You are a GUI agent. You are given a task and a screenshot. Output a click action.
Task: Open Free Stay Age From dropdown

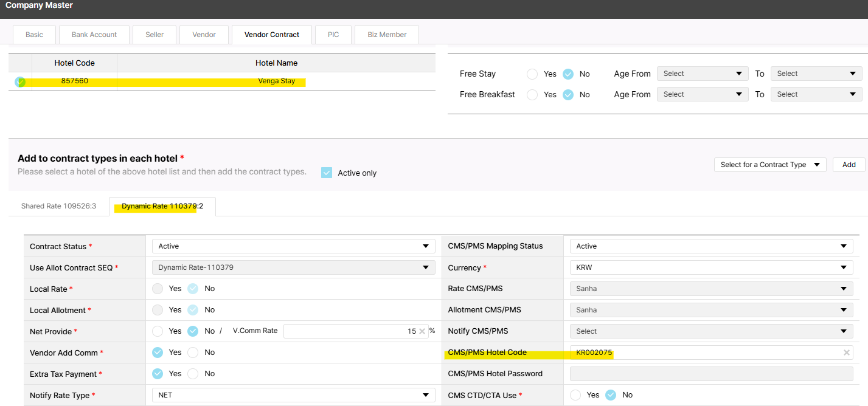click(x=703, y=74)
